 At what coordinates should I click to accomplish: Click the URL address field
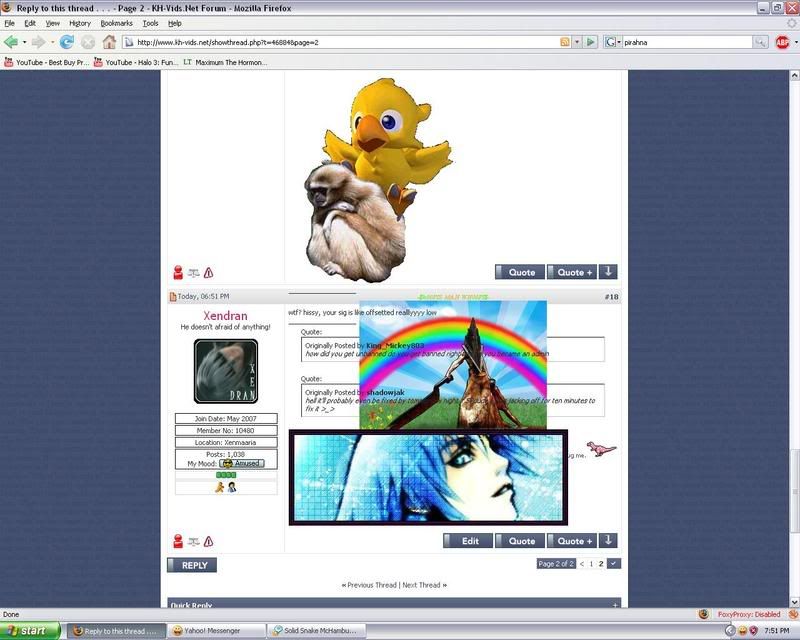pyautogui.click(x=347, y=42)
